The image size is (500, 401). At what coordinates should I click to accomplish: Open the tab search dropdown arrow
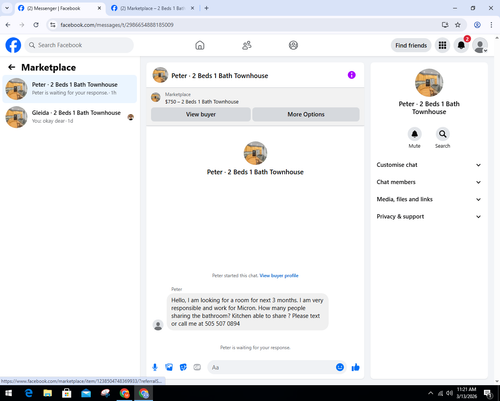[x=7, y=8]
